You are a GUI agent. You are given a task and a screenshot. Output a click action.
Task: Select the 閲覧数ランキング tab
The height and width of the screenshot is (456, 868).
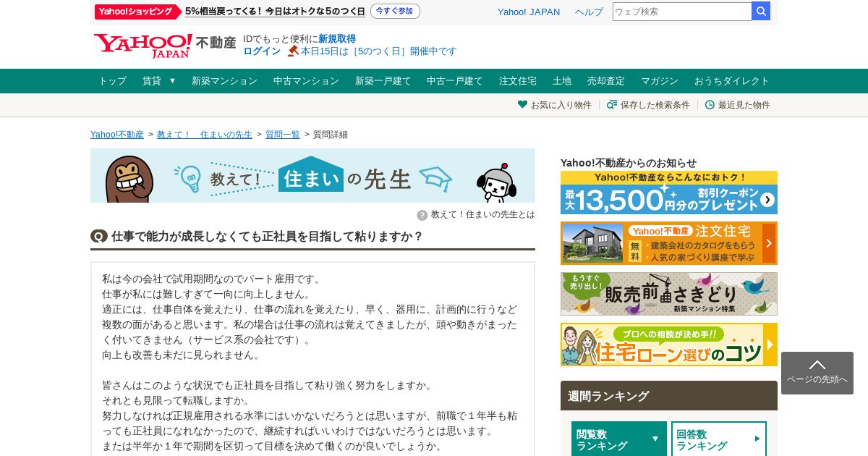[x=619, y=439]
